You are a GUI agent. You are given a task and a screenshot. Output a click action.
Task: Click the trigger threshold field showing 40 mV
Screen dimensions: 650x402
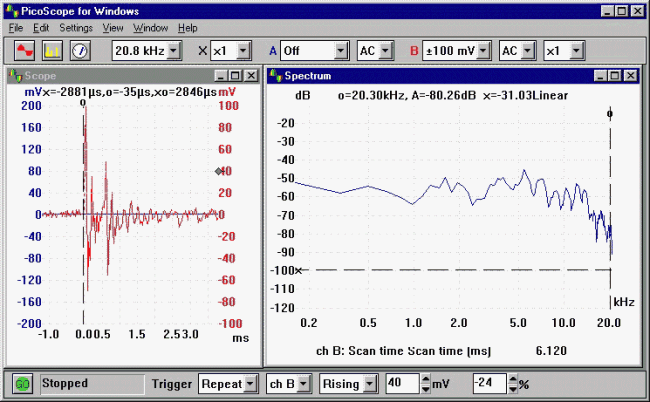pyautogui.click(x=404, y=384)
